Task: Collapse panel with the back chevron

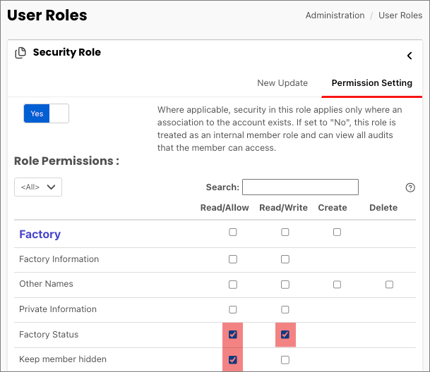Action: [409, 56]
